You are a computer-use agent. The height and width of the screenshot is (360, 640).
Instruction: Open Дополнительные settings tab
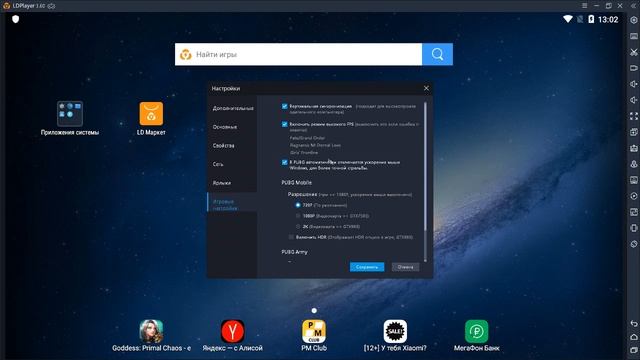click(x=233, y=108)
